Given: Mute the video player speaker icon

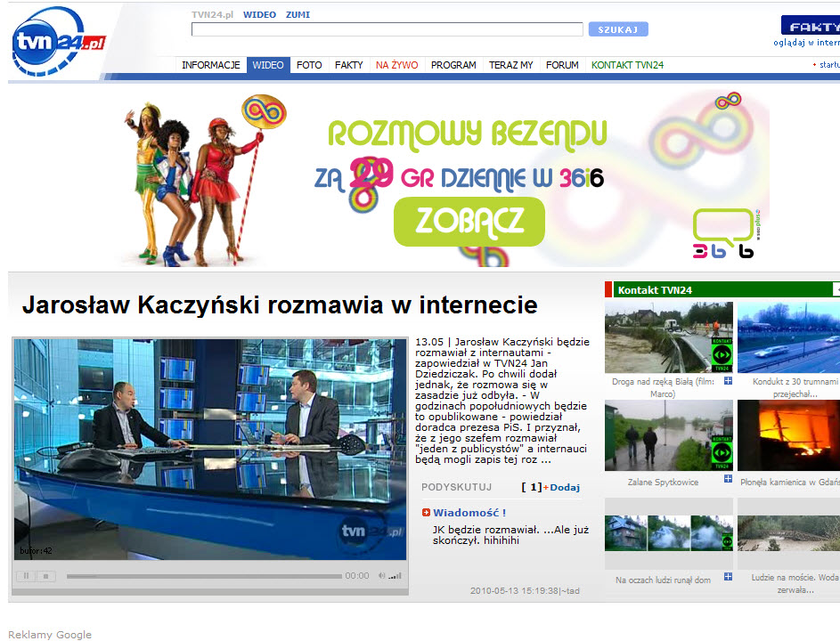Looking at the screenshot, I should pyautogui.click(x=381, y=576).
